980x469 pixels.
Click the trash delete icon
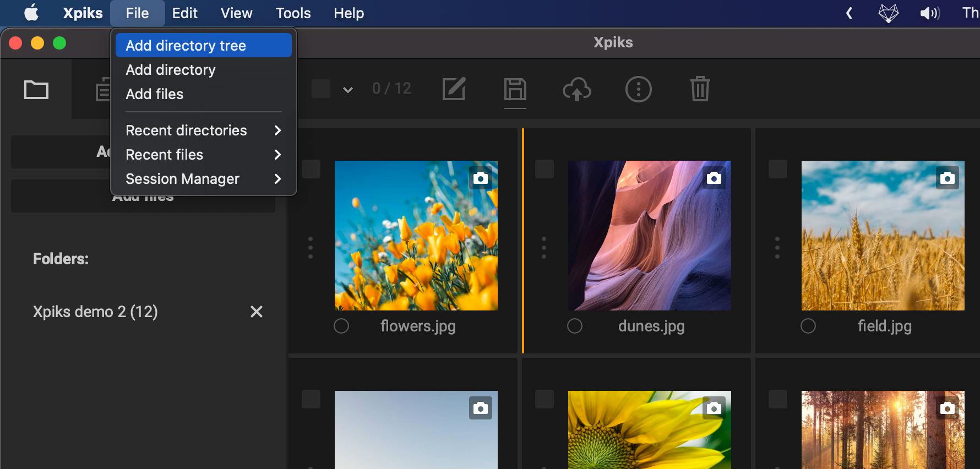click(700, 89)
